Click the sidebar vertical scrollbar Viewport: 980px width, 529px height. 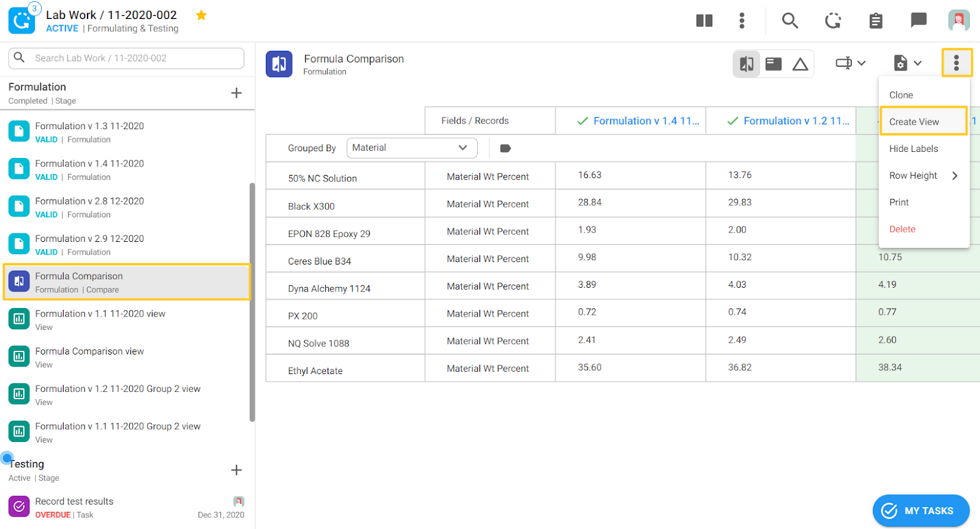(x=252, y=302)
